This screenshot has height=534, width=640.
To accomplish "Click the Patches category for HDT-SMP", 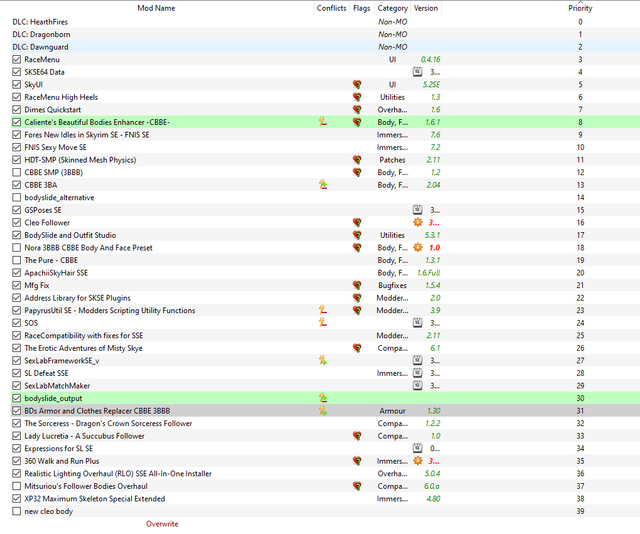I will (392, 160).
